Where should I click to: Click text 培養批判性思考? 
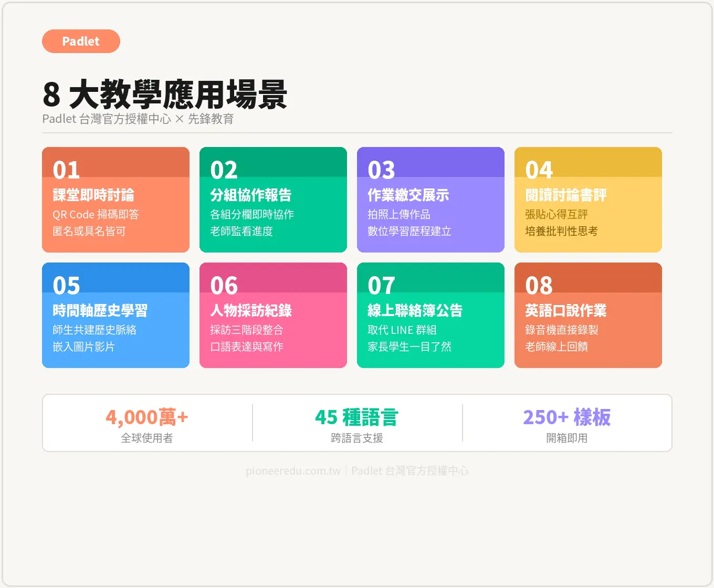tap(562, 232)
